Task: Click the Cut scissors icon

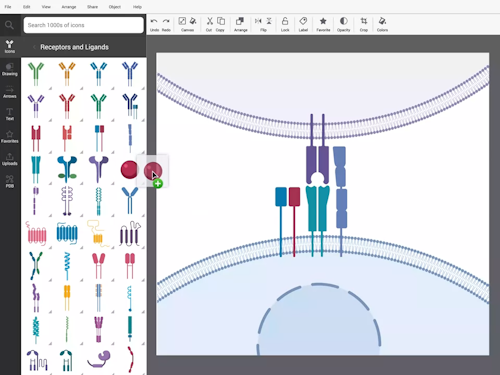Action: [x=209, y=24]
